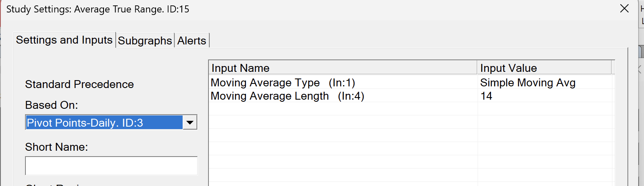
Task: Click the first empty Input Name row
Action: [x=342, y=109]
